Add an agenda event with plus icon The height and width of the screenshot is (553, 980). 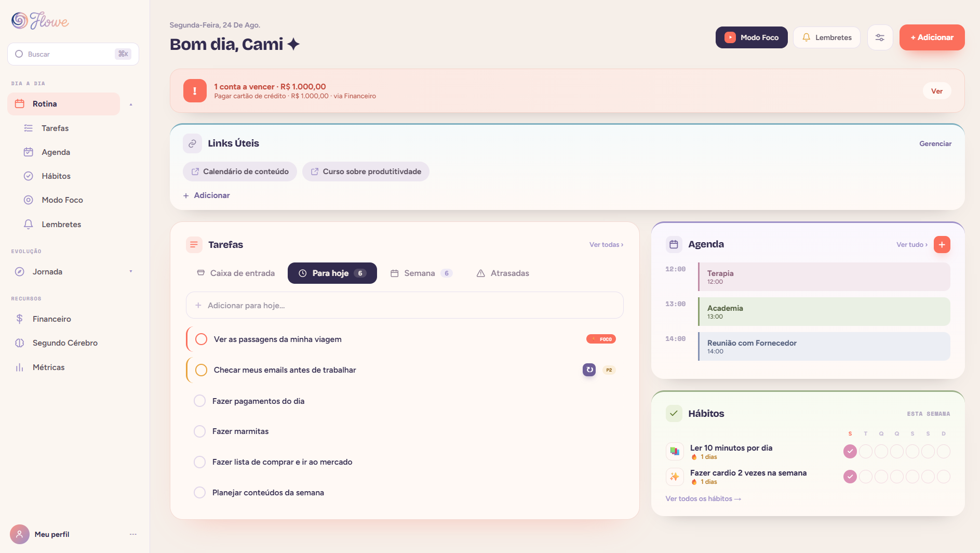point(942,244)
